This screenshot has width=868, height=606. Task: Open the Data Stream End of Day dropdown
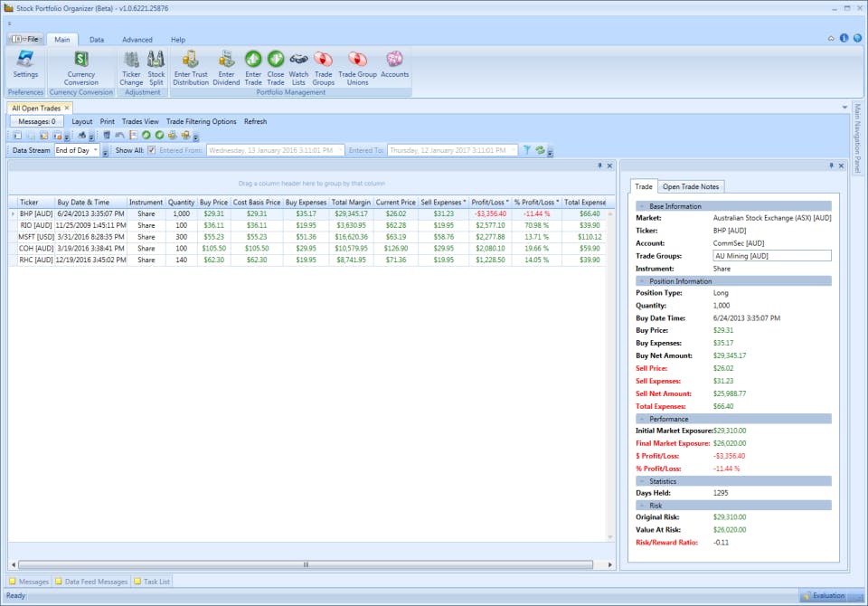(x=95, y=150)
